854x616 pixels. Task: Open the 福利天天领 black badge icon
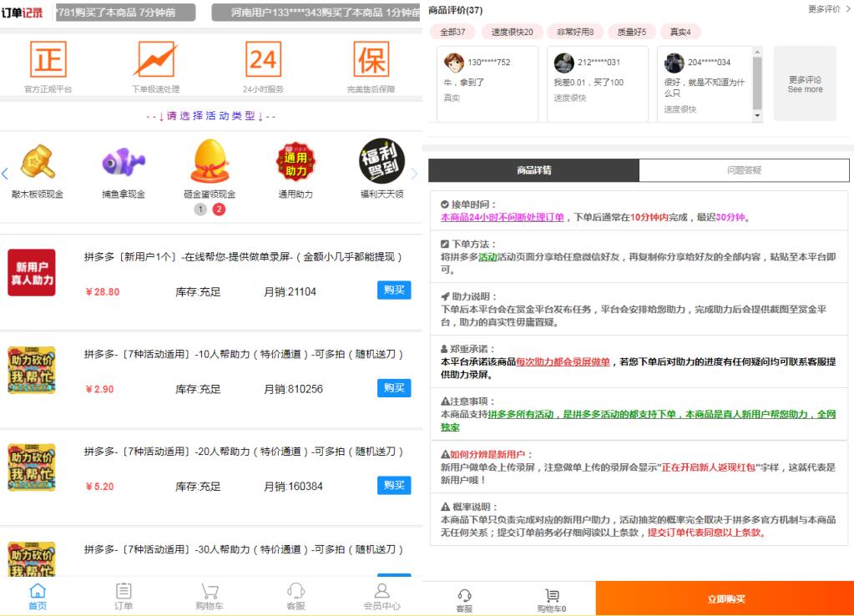pyautogui.click(x=382, y=161)
